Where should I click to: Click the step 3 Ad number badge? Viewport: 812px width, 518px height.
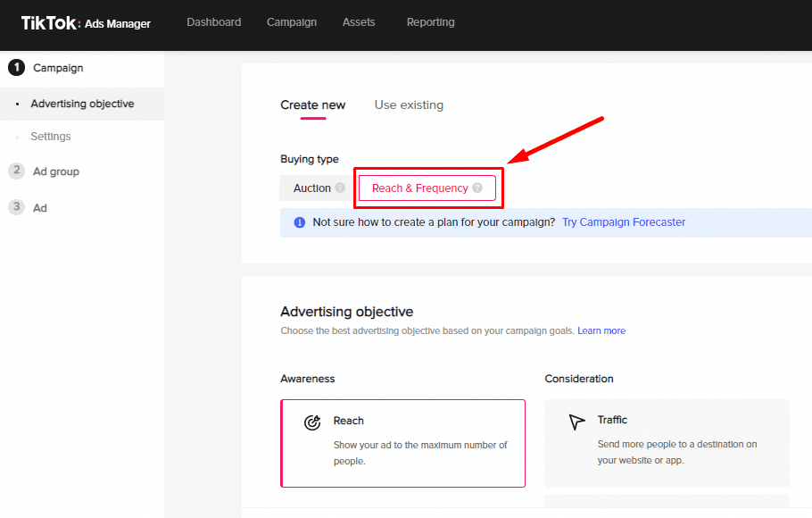pos(16,207)
